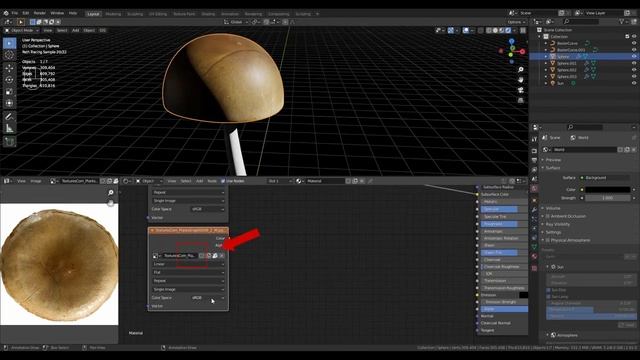640x360 pixels.
Task: Click Emission black color swatch on Principled node
Action: click(x=523, y=295)
